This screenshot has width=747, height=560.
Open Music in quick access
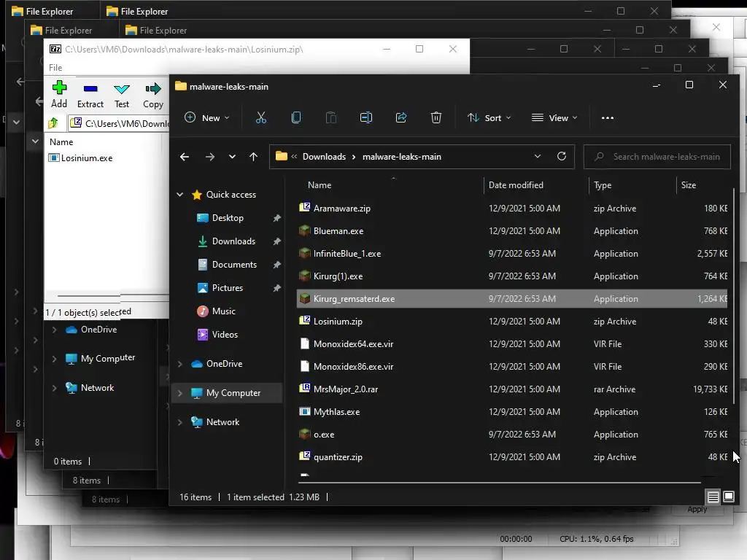click(x=223, y=311)
